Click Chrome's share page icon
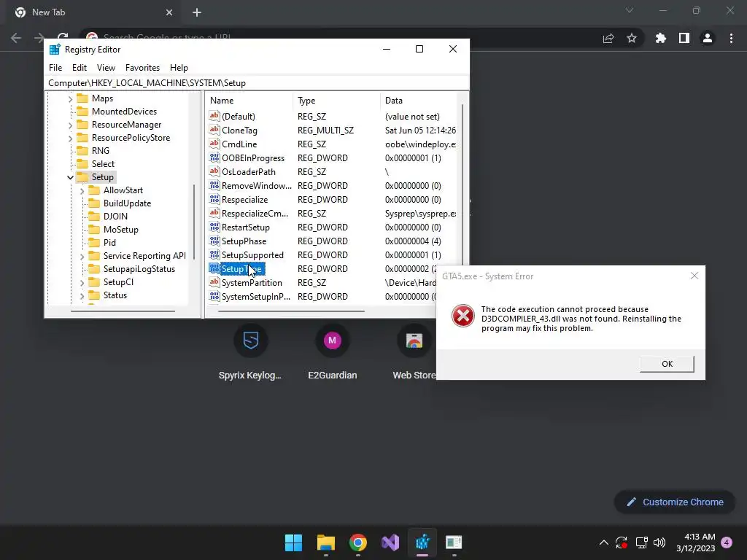The image size is (747, 560). [x=608, y=38]
